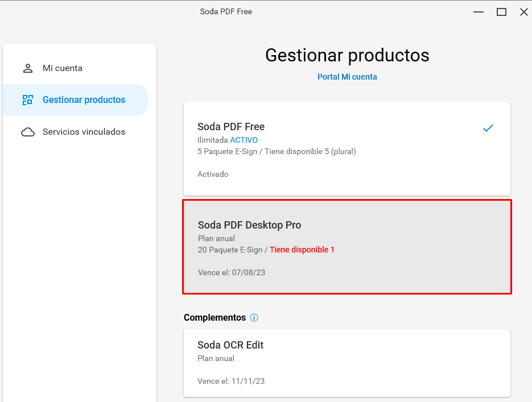Screen dimensions: 532x402
Task: Click the red Tiene disponible 1 text
Action: (x=302, y=250)
